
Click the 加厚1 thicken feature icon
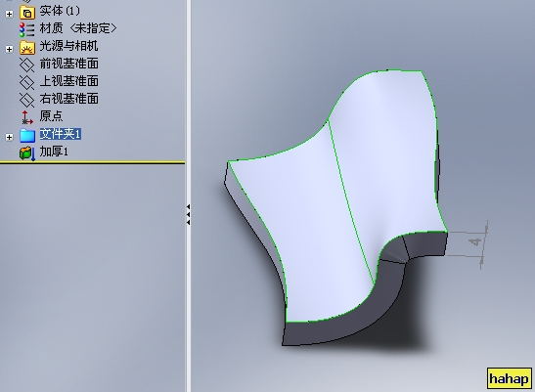pos(27,153)
